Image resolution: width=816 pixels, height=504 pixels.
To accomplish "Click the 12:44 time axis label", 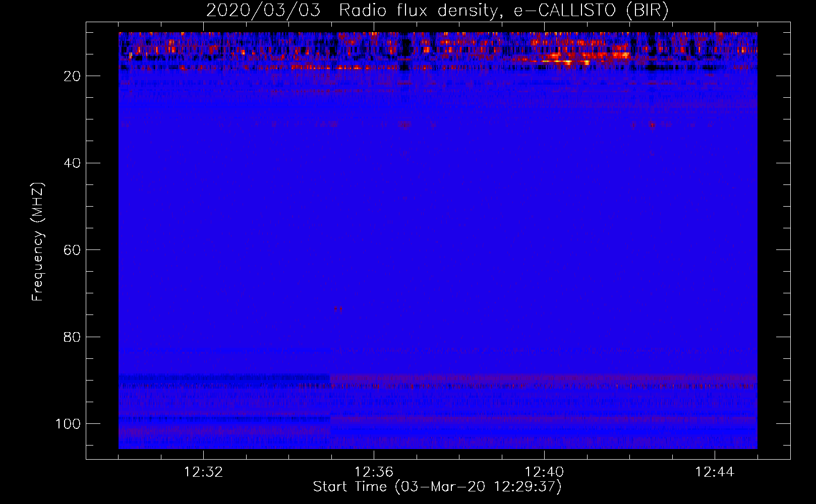I will tap(715, 472).
